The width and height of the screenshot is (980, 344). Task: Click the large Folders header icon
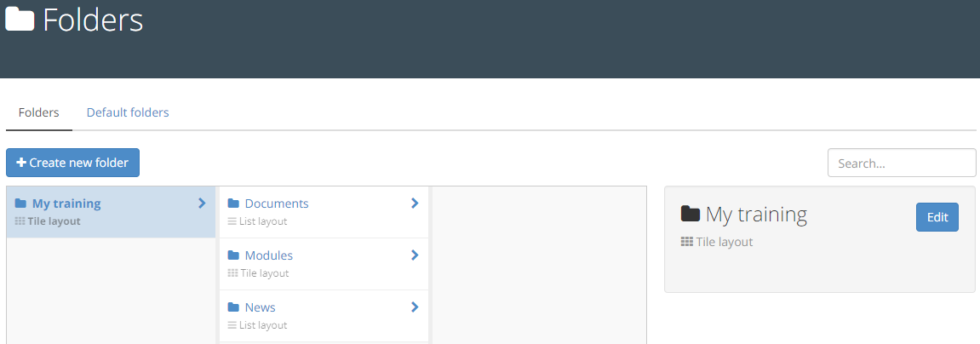pyautogui.click(x=20, y=20)
